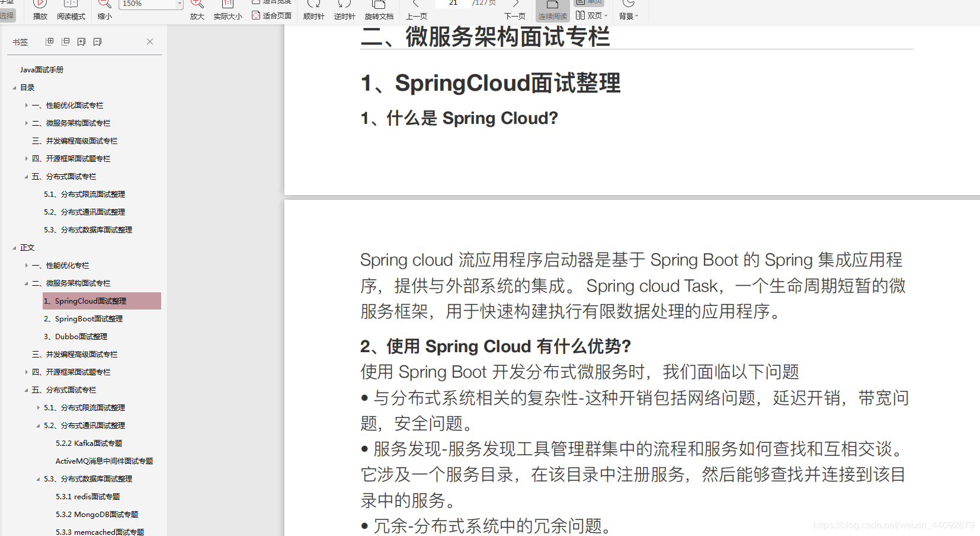Expand 一、性能优化专栏 under 正文
This screenshot has width=980, height=536.
pos(26,266)
